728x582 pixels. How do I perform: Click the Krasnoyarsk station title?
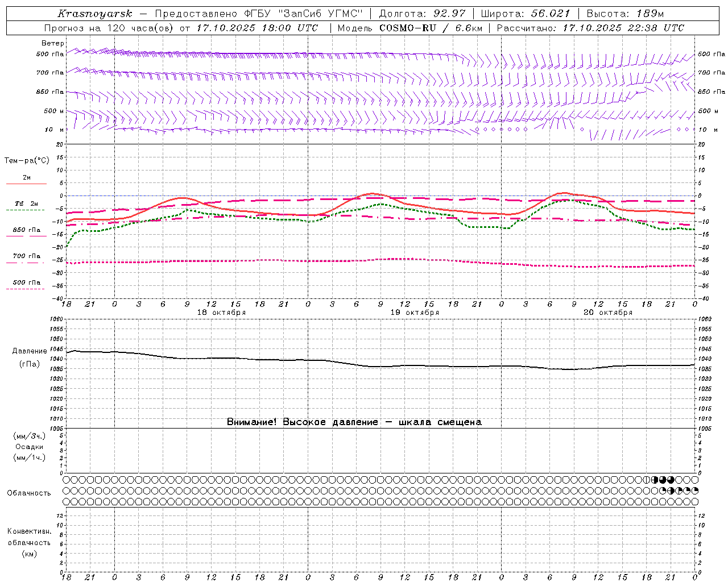(95, 14)
